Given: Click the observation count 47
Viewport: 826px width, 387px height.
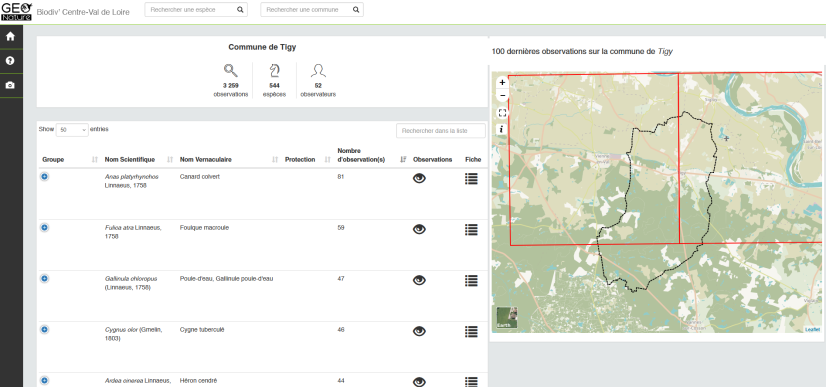Looking at the screenshot, I should pos(340,279).
